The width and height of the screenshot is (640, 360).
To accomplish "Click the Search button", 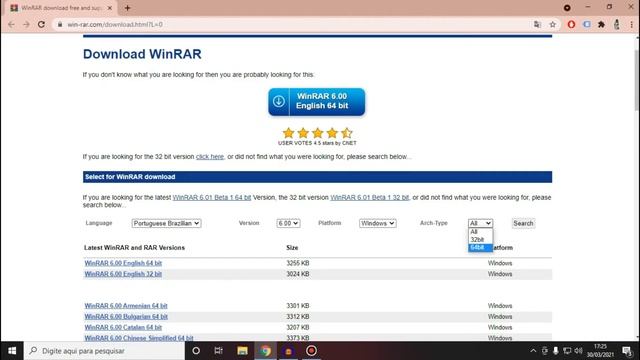I will 523,223.
